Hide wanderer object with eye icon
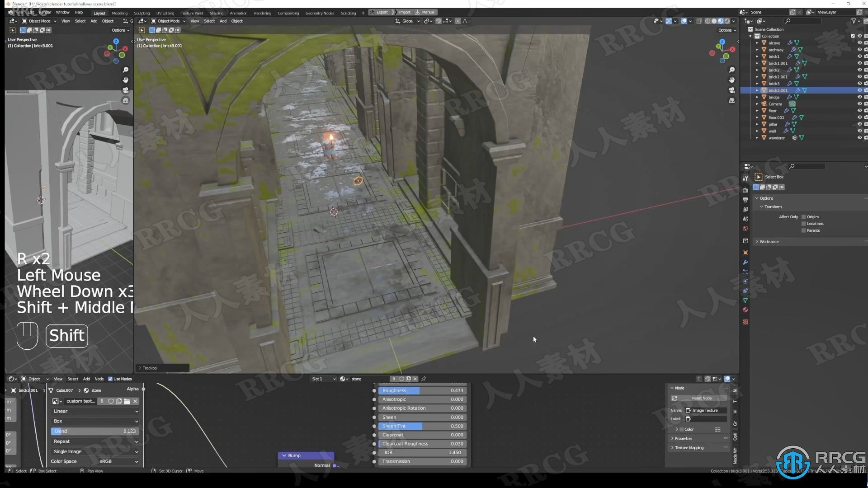 859,138
